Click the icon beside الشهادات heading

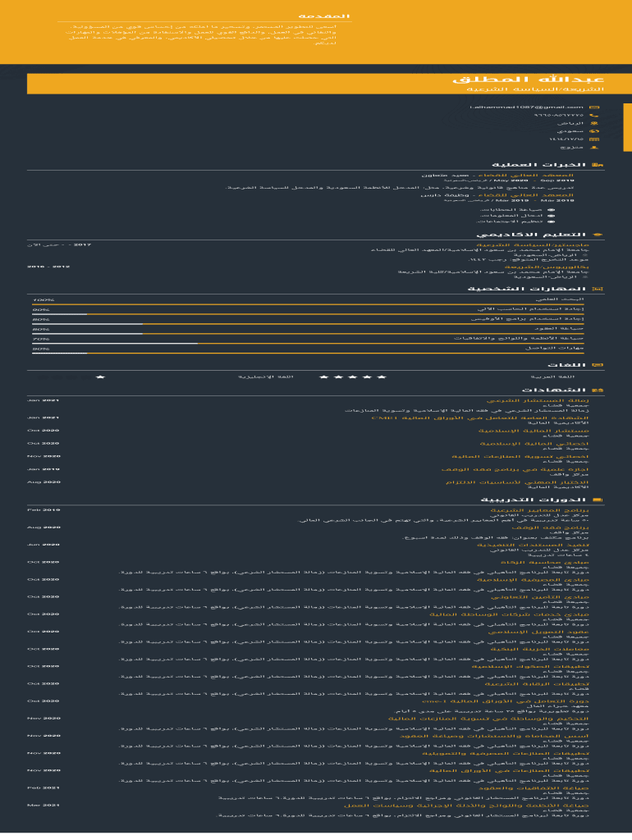[x=597, y=390]
